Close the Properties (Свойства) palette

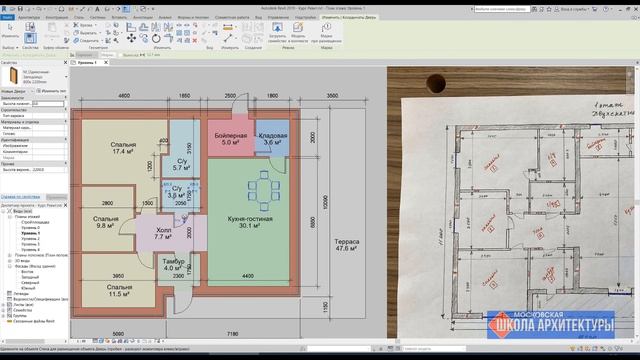65,63
